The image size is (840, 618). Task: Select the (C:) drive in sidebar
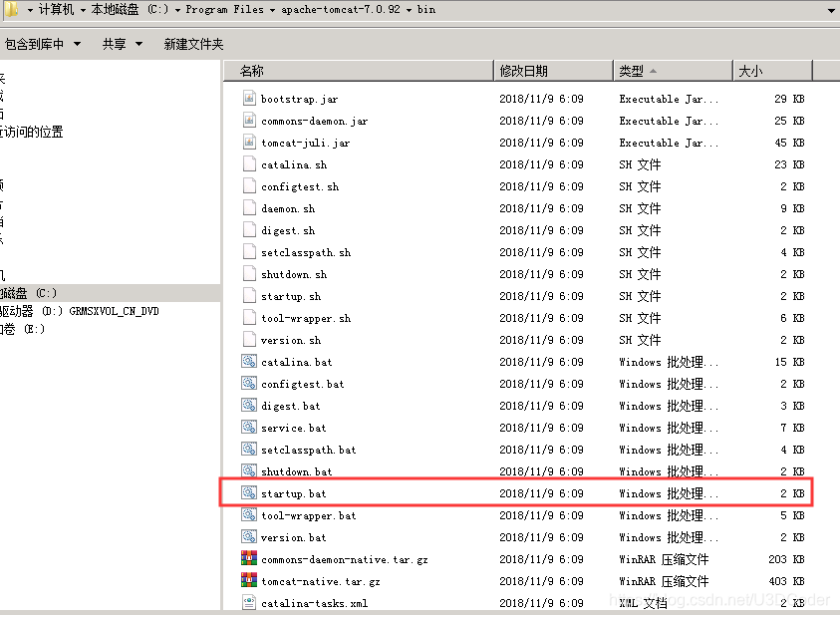click(110, 293)
